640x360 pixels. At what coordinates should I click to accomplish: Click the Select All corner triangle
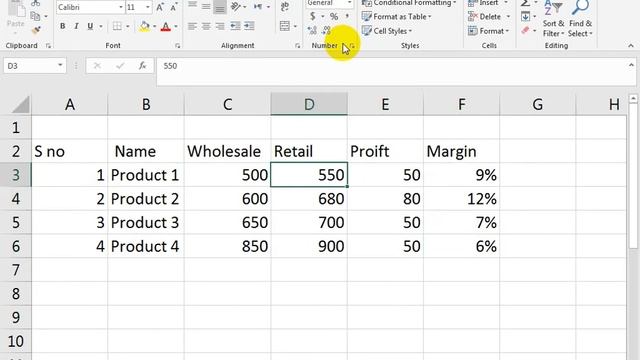[x=21, y=105]
